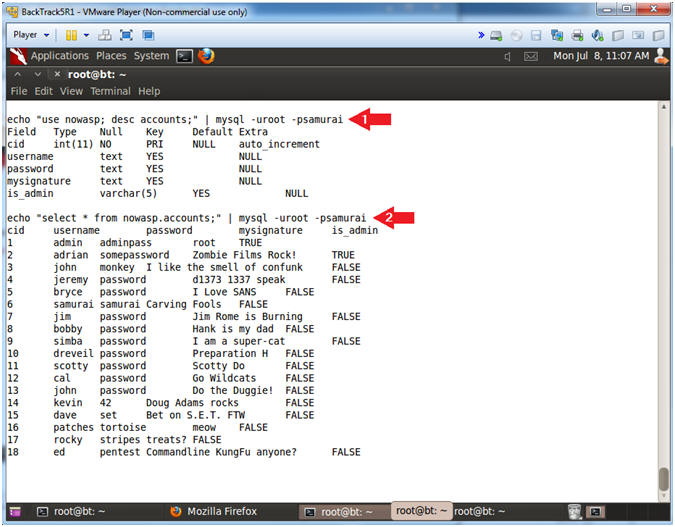This screenshot has height=527, width=675.
Task: Click 'mysignature' in the desc table
Action: (39, 181)
